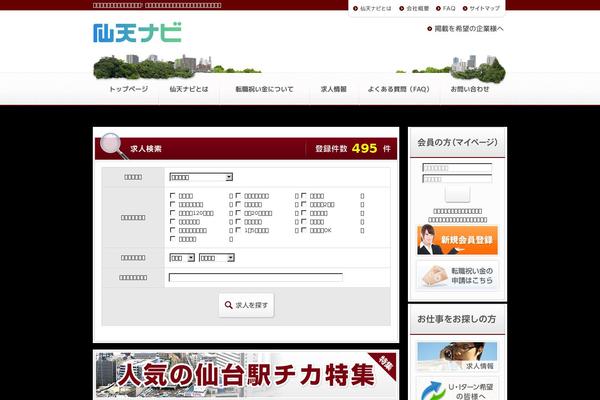Open the 転職祝い金の申請はこちら banner

[456, 275]
